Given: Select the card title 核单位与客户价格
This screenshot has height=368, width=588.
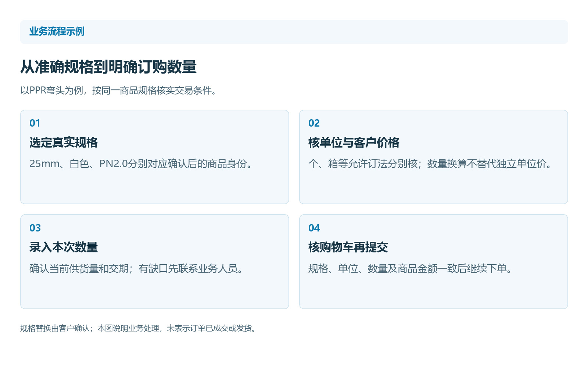Looking at the screenshot, I should click(x=354, y=143).
